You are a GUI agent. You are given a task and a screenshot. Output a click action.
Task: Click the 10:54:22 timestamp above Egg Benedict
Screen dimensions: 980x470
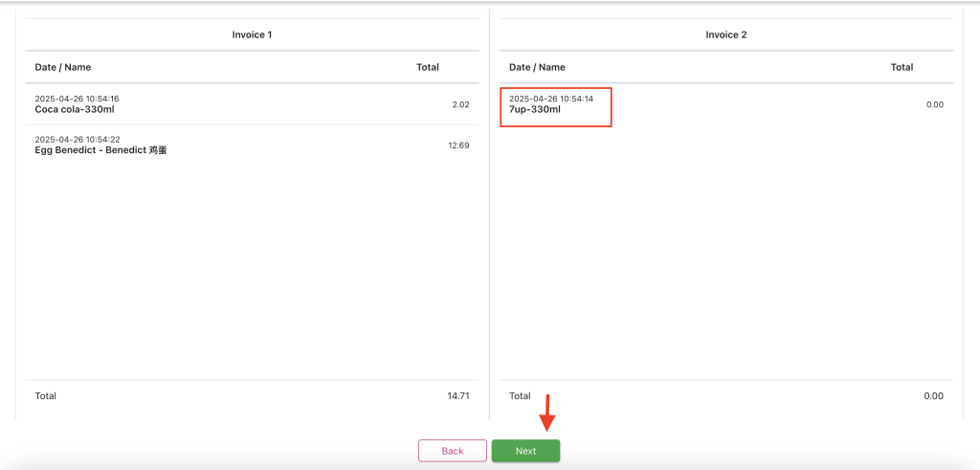[x=77, y=140]
